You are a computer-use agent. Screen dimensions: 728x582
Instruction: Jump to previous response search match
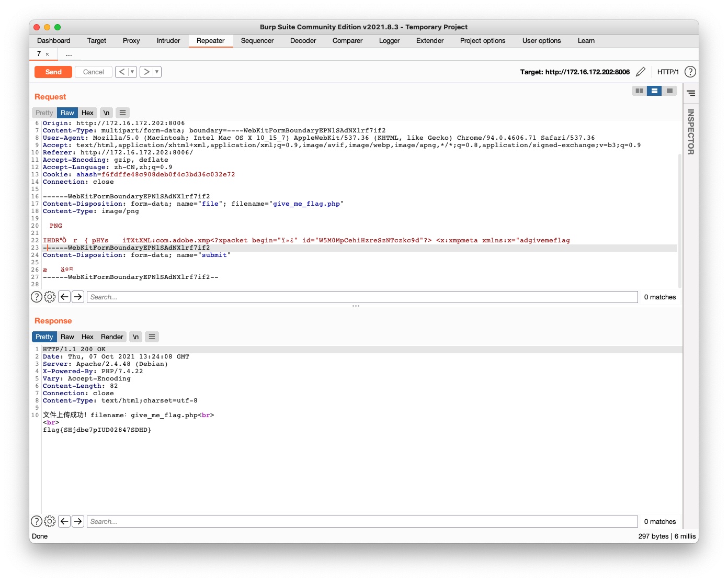point(64,521)
